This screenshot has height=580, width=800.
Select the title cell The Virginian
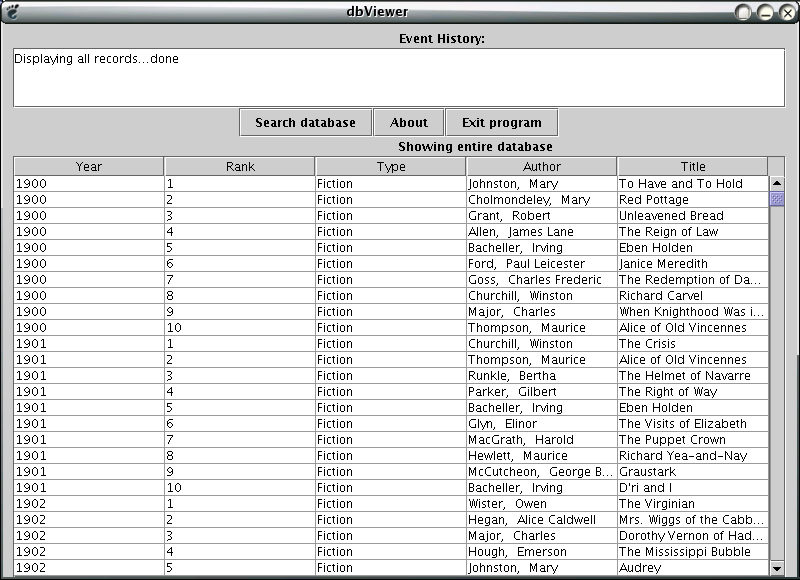coord(692,504)
